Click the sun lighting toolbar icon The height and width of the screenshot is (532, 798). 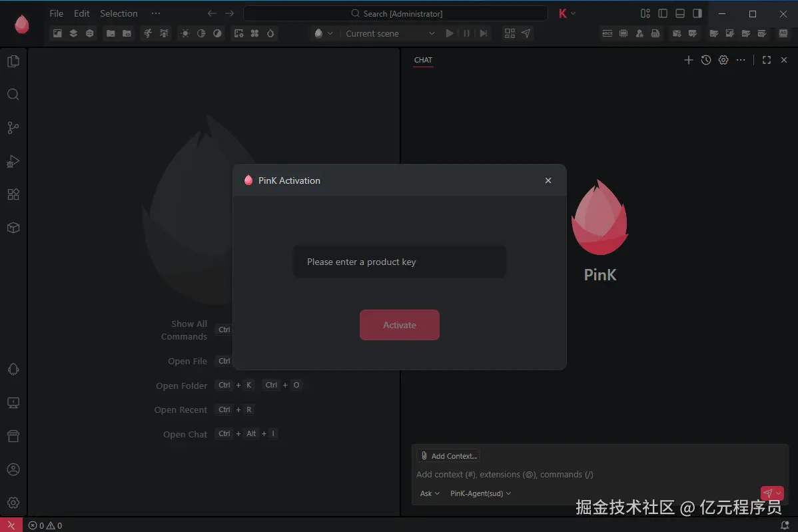(x=185, y=33)
